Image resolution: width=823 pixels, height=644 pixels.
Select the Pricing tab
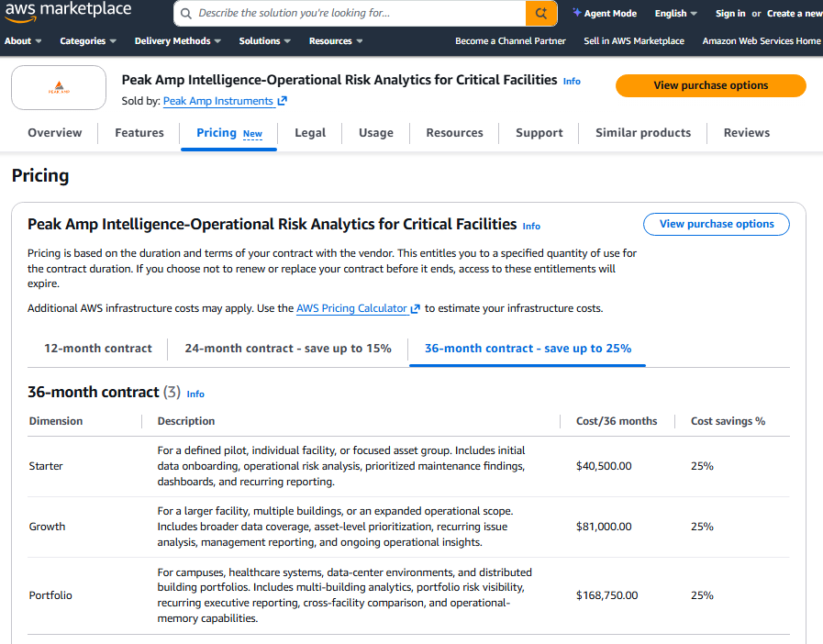point(217,133)
